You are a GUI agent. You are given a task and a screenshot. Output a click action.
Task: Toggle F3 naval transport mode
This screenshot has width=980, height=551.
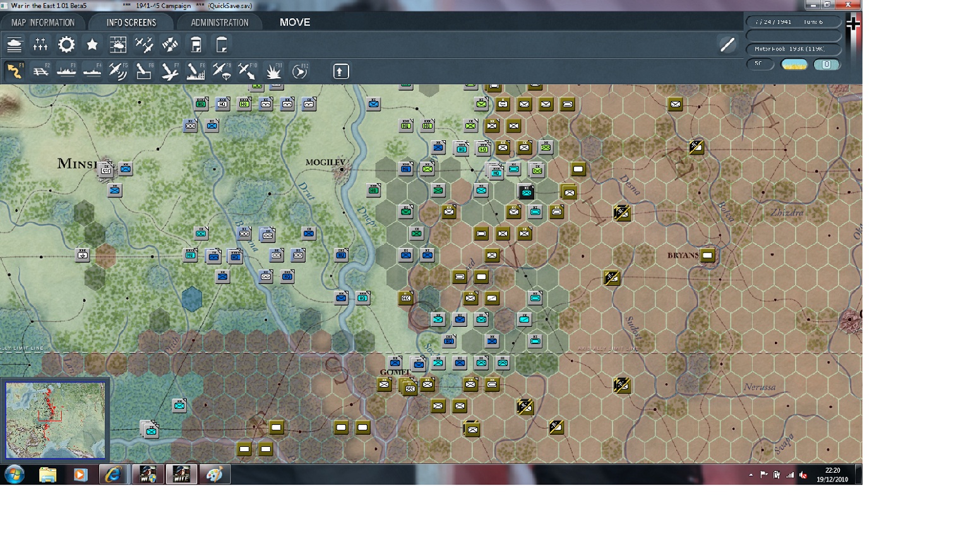(66, 71)
